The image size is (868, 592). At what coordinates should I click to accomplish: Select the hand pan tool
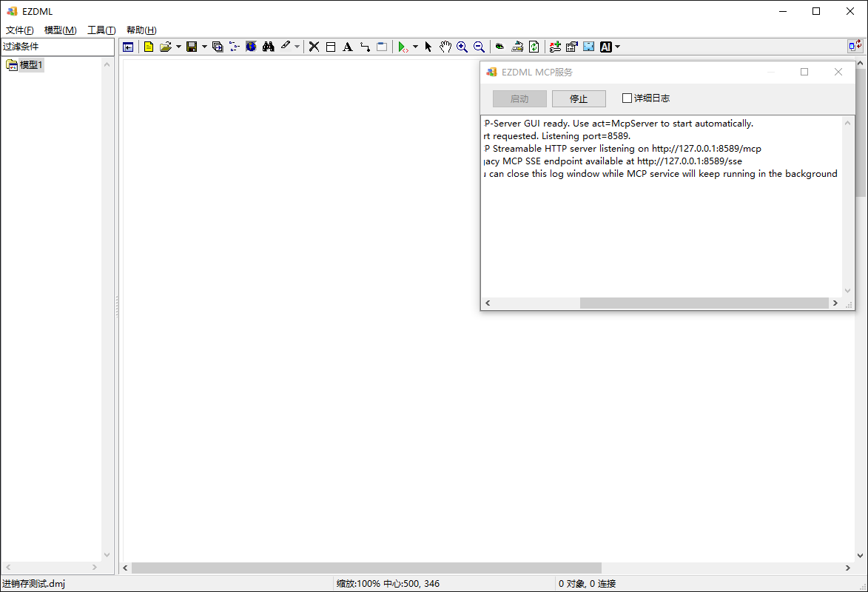(445, 47)
